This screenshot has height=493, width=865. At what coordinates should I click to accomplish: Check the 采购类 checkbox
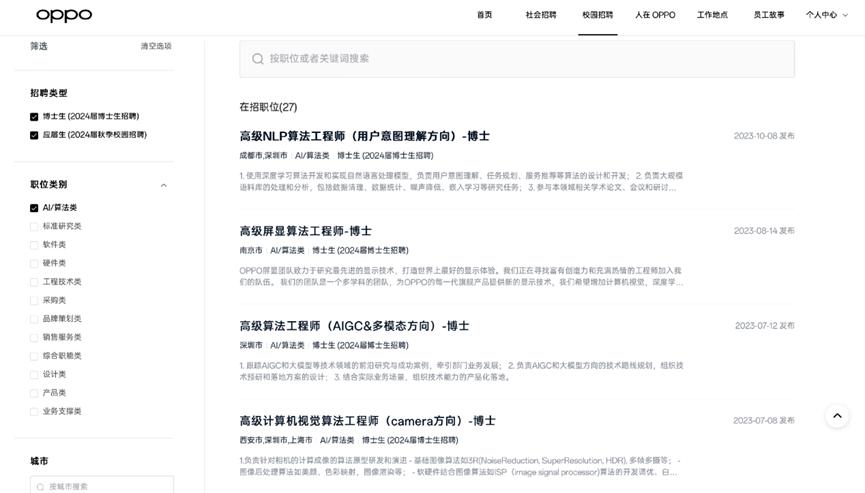tap(34, 301)
